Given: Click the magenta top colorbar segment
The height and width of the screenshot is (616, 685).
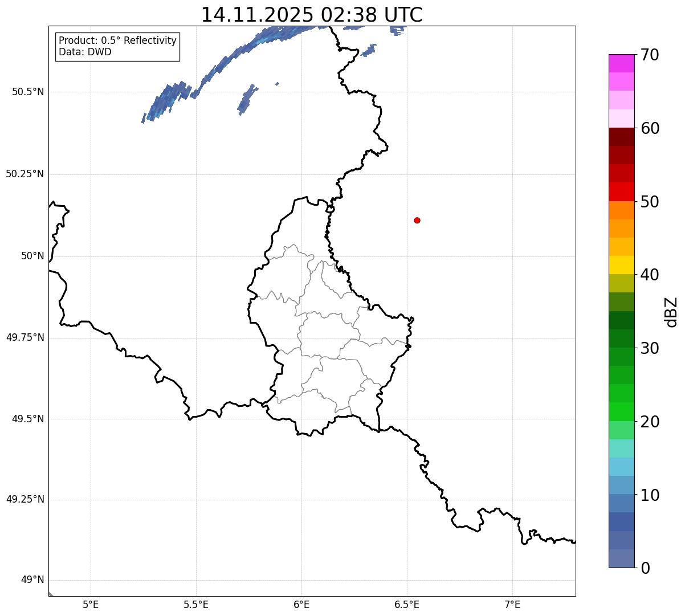Looking at the screenshot, I should click(621, 63).
